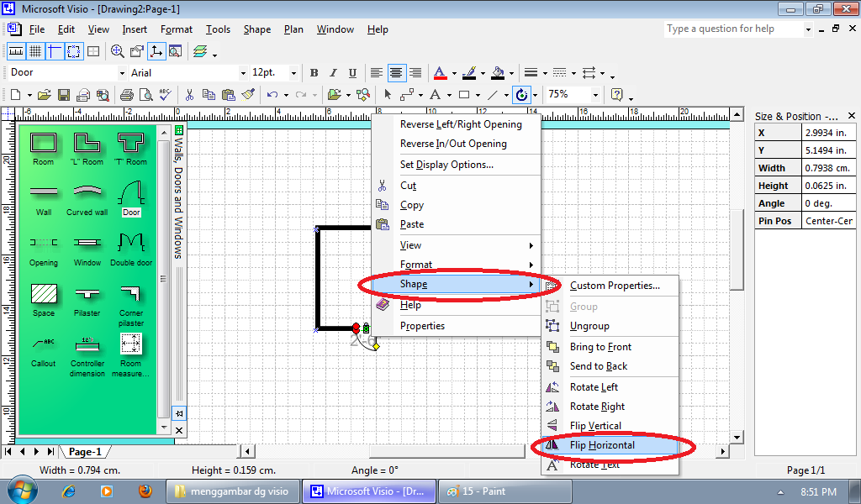Open the Drawing Explorer window icon
The image size is (861, 504).
click(175, 51)
